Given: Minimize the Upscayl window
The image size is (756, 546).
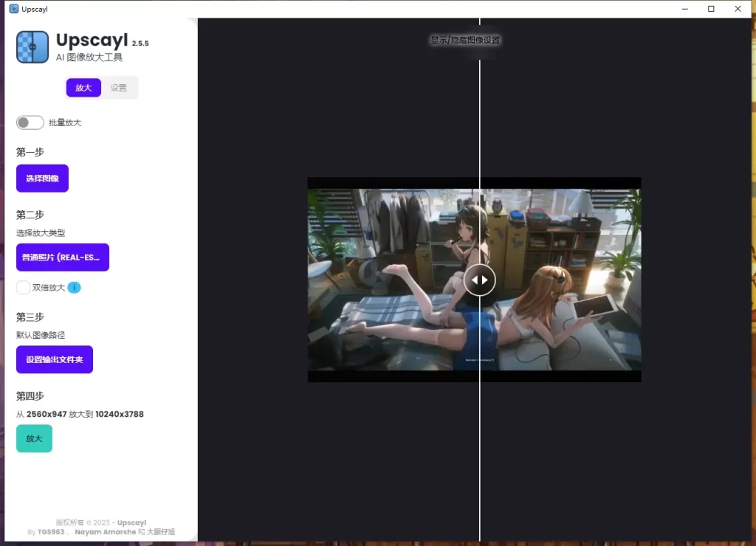Looking at the screenshot, I should (x=684, y=9).
